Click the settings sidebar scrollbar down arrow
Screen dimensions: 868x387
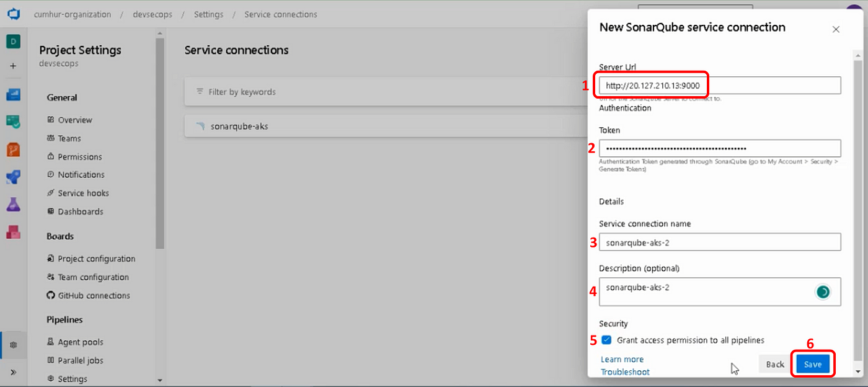pyautogui.click(x=160, y=380)
